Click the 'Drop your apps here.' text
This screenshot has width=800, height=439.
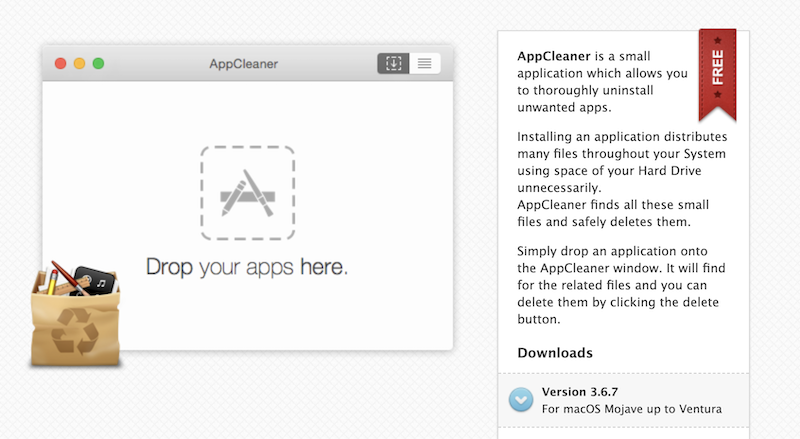[247, 267]
